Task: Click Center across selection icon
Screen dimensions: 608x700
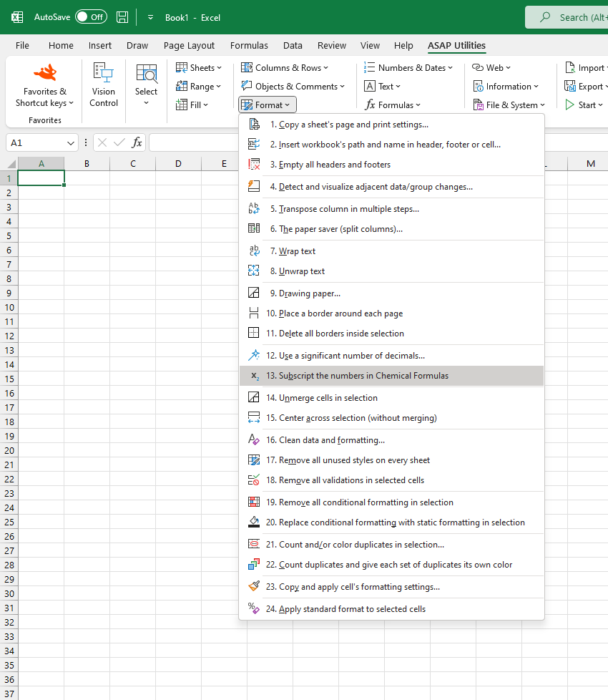Action: click(254, 417)
